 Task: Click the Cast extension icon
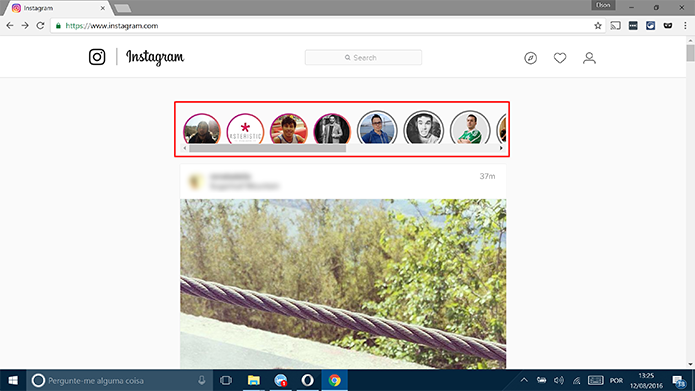click(615, 26)
